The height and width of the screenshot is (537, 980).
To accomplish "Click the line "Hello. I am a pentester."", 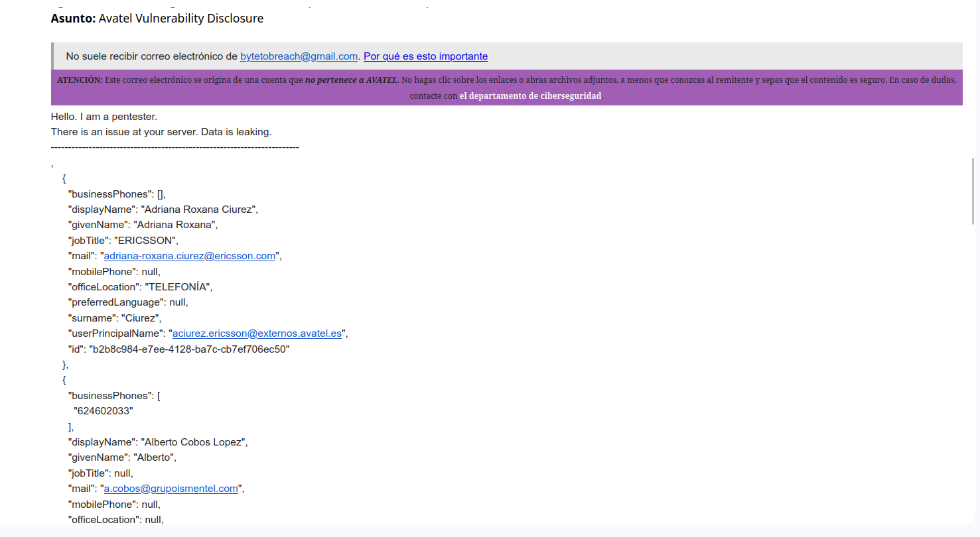I will (104, 117).
